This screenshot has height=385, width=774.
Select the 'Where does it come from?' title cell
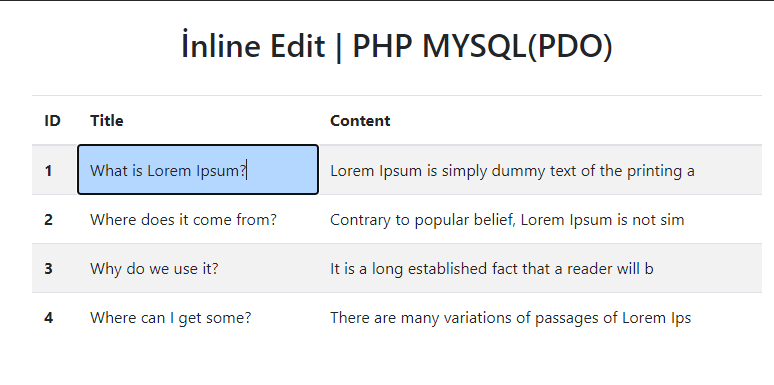198,219
